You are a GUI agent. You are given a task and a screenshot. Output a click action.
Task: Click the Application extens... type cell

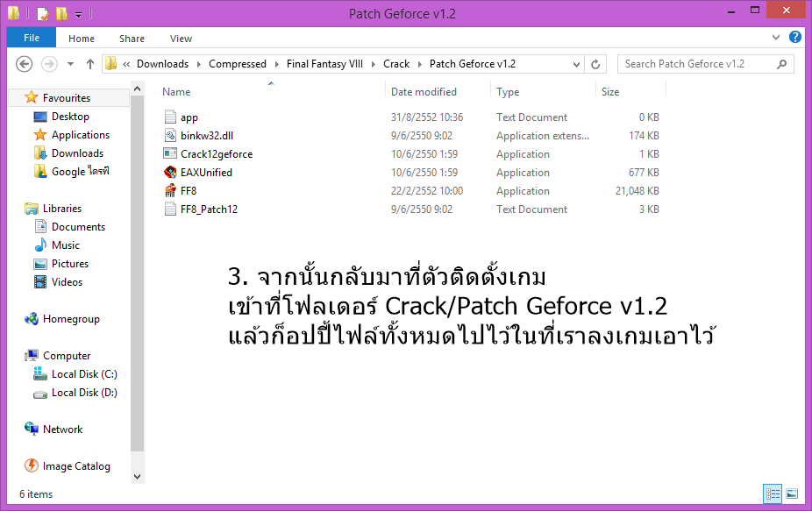(542, 136)
